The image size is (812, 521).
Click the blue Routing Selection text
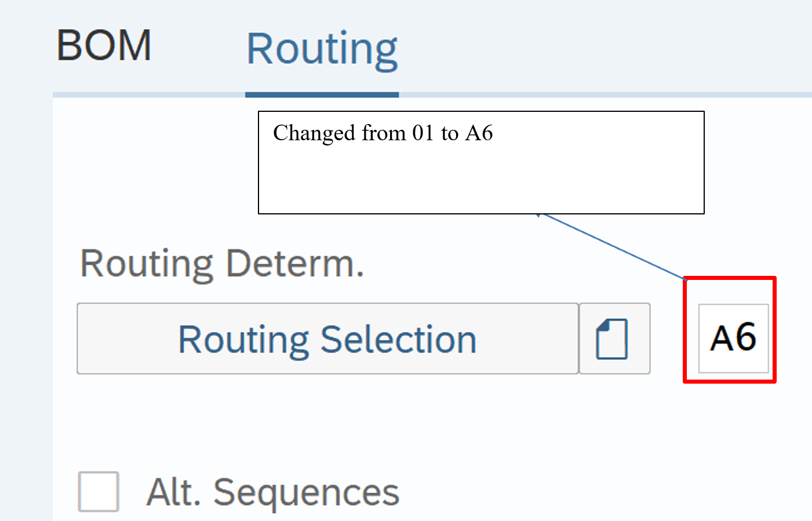(x=327, y=340)
